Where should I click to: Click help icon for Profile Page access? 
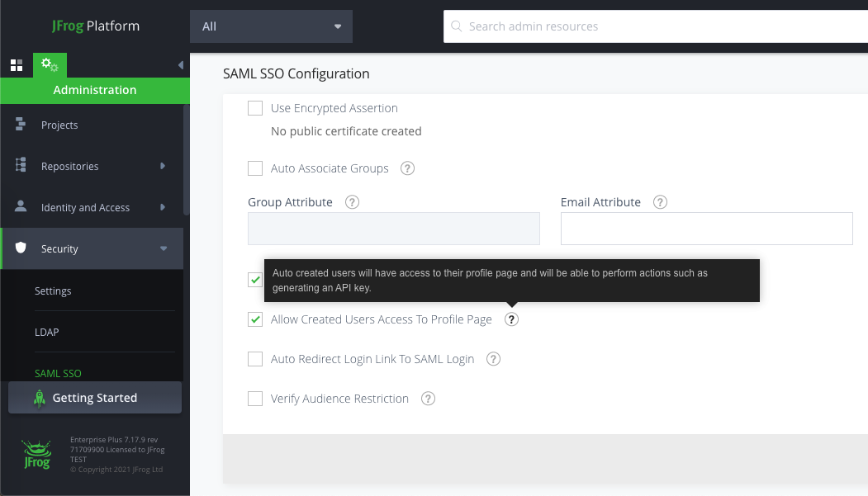pyautogui.click(x=512, y=319)
